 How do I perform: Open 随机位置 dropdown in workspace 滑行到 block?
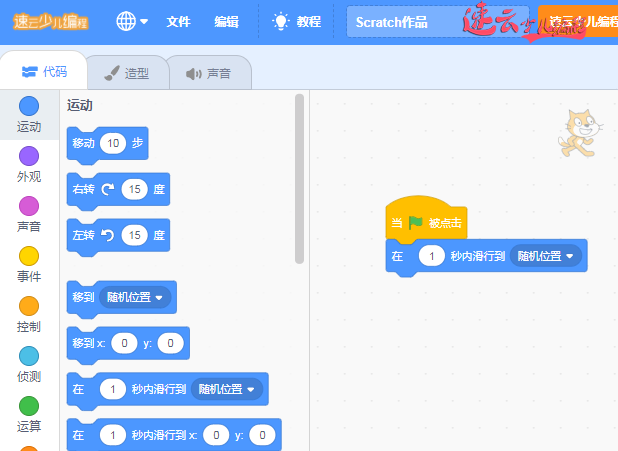click(x=545, y=256)
